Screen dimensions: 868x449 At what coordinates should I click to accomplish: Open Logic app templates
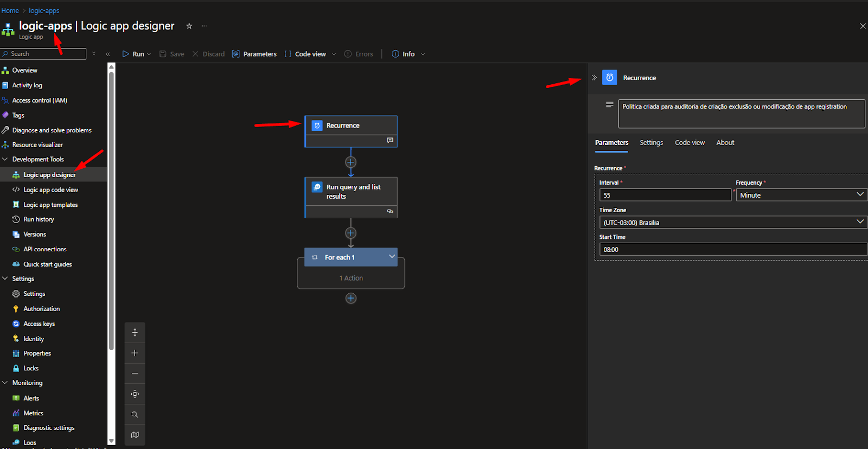[x=50, y=205]
